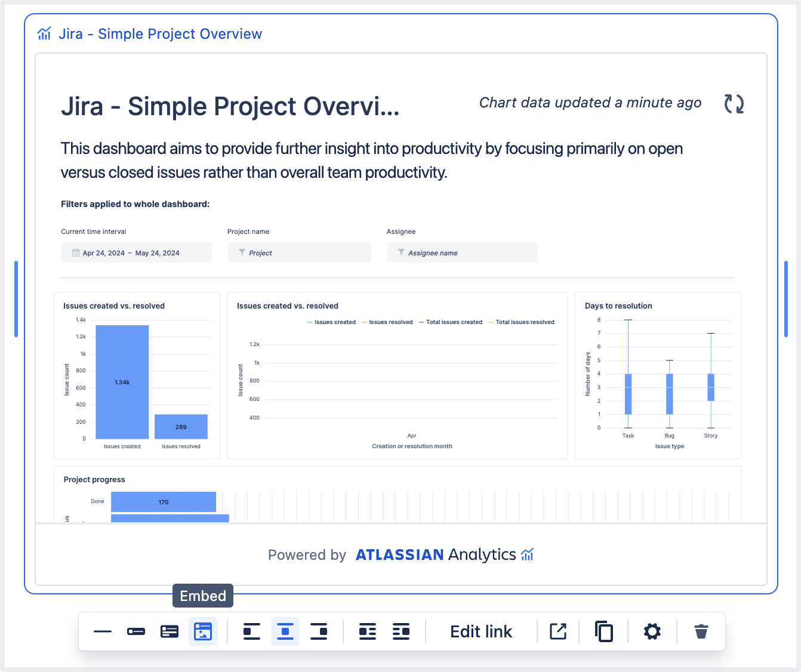801x672 pixels.
Task: Click the dashboard heading Jira - Simple Project Overvi...
Action: point(230,107)
